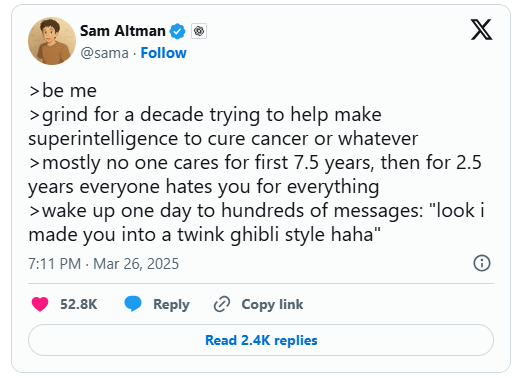
Task: Click the blue verified checkmark badge
Action: pos(177,31)
